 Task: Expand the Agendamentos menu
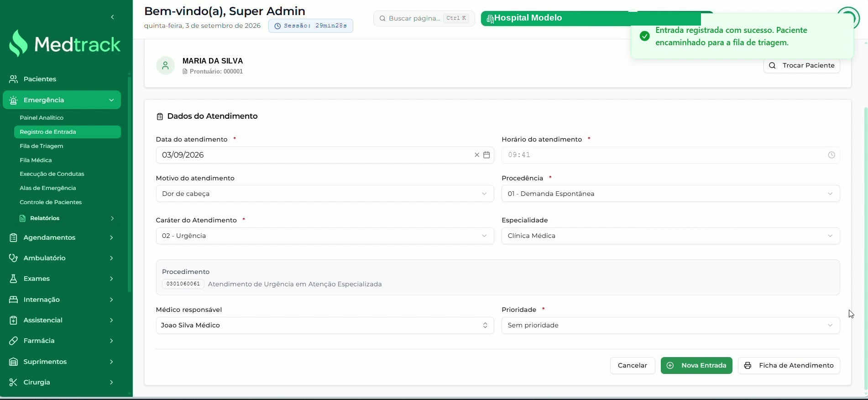point(111,237)
